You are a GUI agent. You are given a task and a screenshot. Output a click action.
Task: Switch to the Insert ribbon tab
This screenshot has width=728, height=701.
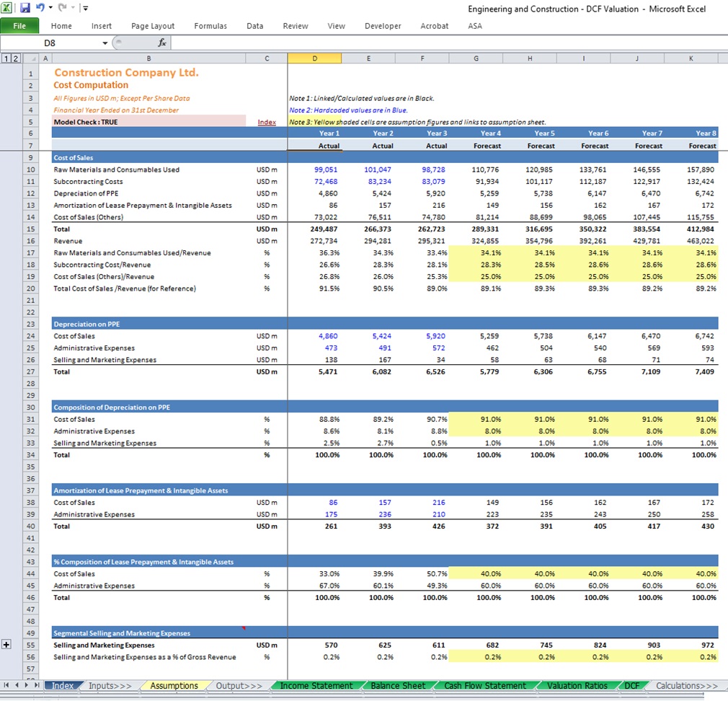(101, 26)
